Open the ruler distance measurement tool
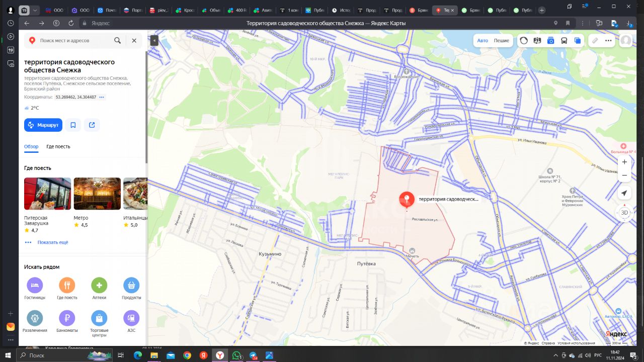The width and height of the screenshot is (644, 362). point(595,41)
